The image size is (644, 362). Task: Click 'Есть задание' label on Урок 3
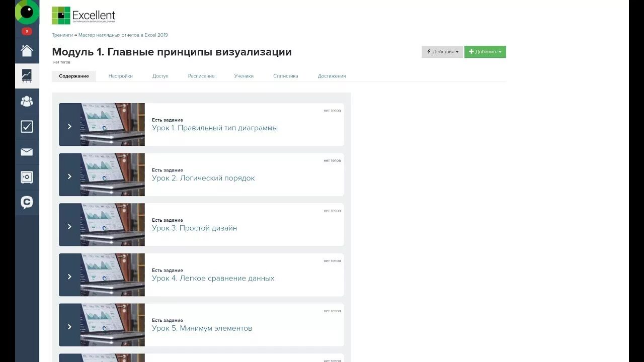[x=168, y=220]
